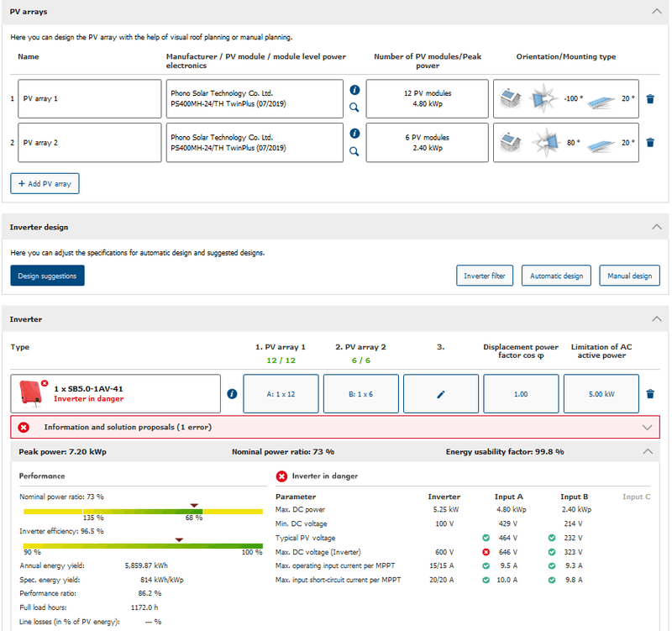
Task: Collapse the PV arrays section
Action: pyautogui.click(x=656, y=12)
